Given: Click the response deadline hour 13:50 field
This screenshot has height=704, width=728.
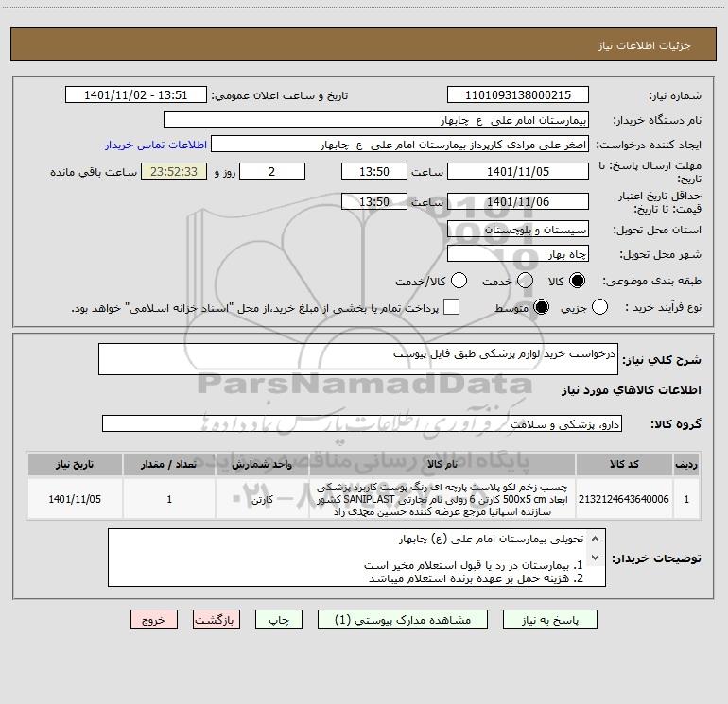Looking at the screenshot, I should pos(374,171).
